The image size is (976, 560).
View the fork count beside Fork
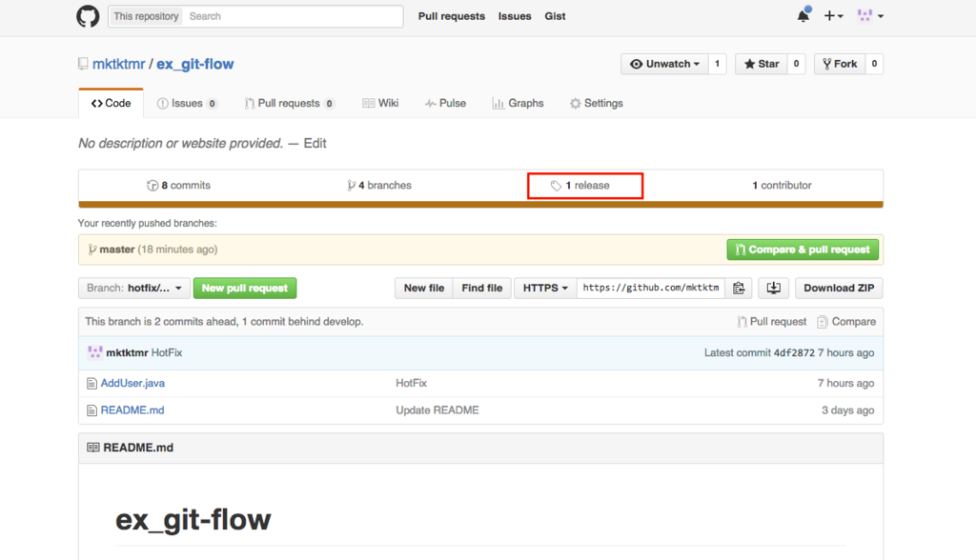874,64
